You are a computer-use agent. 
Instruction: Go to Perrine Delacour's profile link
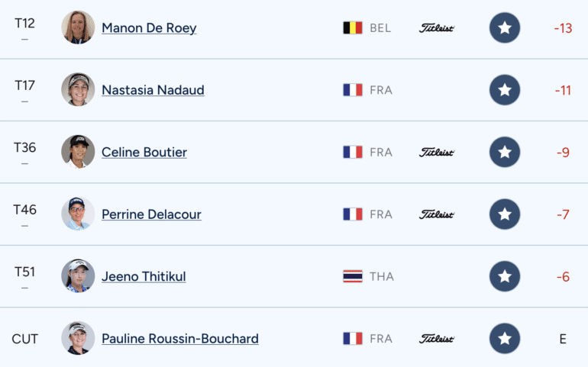pyautogui.click(x=151, y=214)
